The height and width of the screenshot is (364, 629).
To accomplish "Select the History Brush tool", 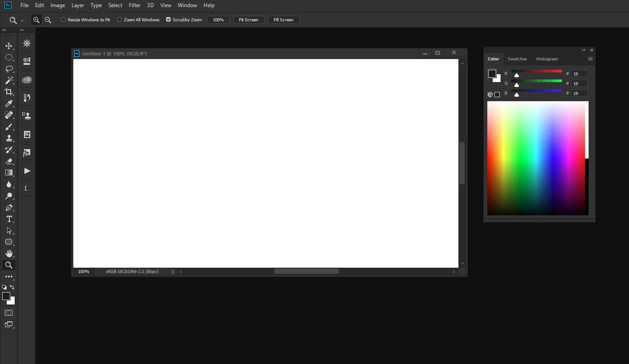I will click(x=8, y=150).
